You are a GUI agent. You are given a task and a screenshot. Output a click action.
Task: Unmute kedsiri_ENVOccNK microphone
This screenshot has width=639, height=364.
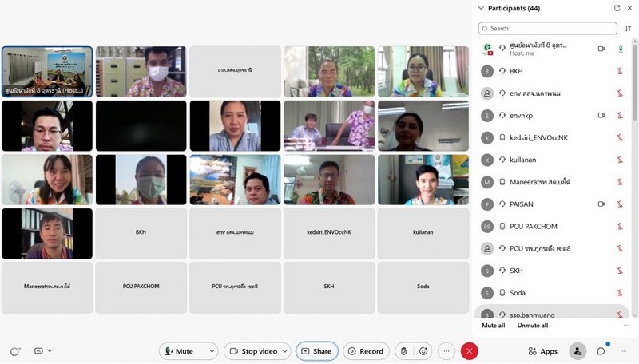point(620,137)
